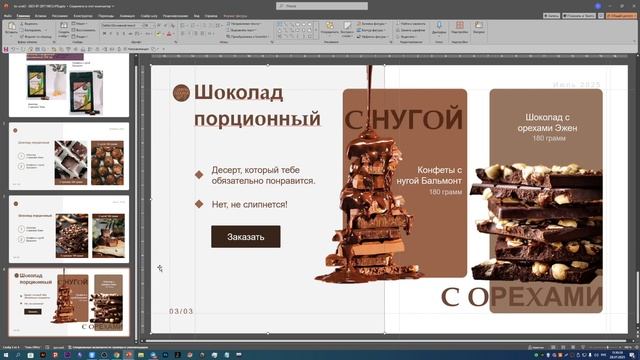Select the thumbnail with white chocolate cubes
640x360 pixels.
pyautogui.click(x=69, y=156)
